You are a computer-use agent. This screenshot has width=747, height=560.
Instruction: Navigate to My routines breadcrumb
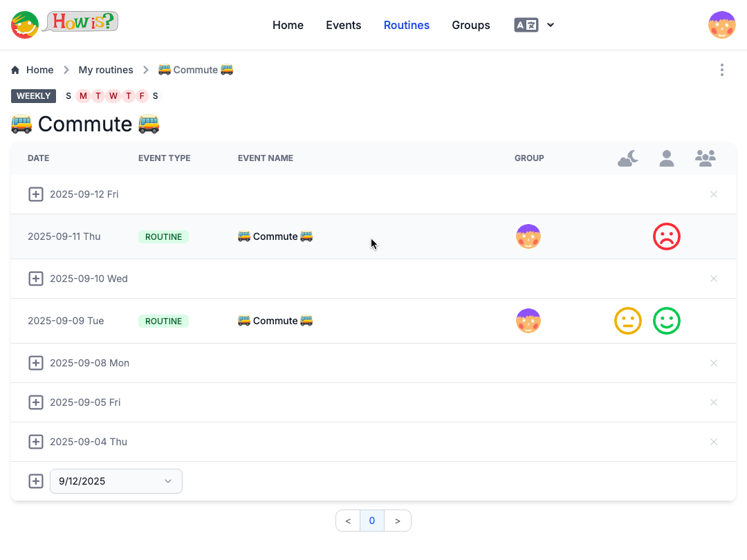point(105,70)
